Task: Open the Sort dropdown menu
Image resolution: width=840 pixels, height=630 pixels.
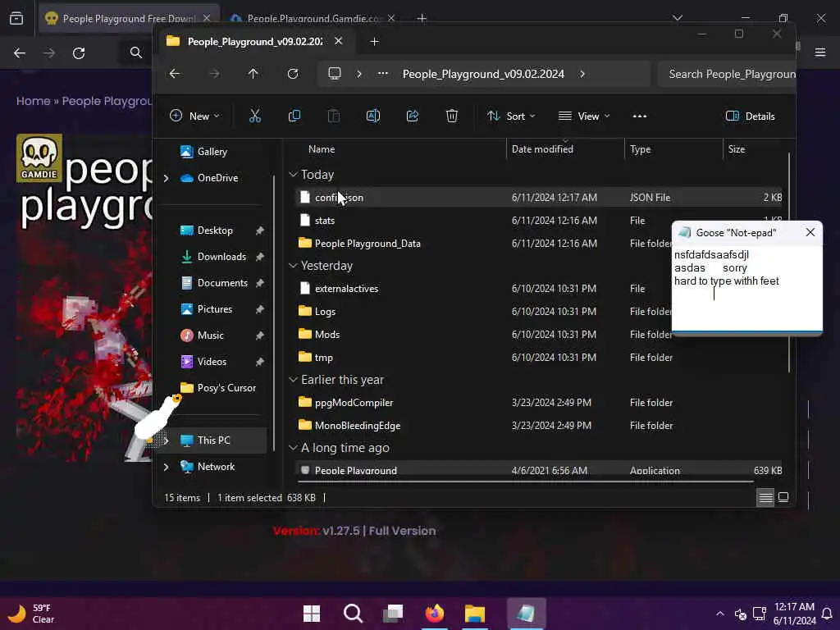Action: click(x=510, y=116)
